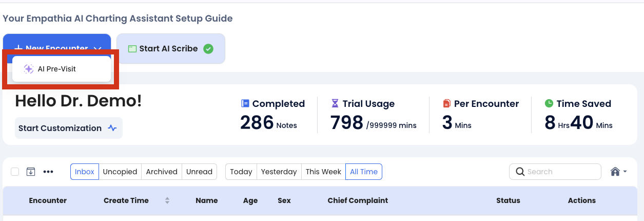The image size is (644, 221).
Task: Select the Archived filter tab
Action: [162, 172]
